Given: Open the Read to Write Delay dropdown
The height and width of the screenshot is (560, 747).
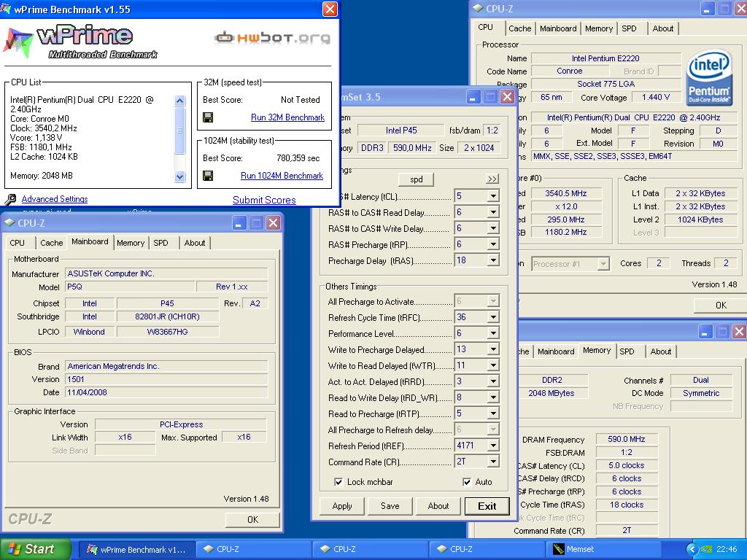Looking at the screenshot, I should [493, 397].
